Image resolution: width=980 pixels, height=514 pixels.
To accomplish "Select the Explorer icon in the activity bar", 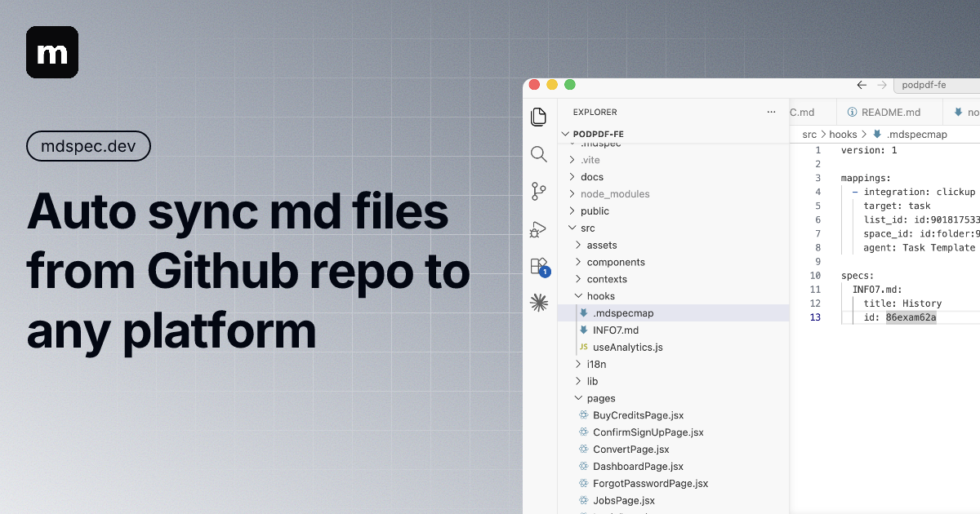I will pyautogui.click(x=539, y=117).
